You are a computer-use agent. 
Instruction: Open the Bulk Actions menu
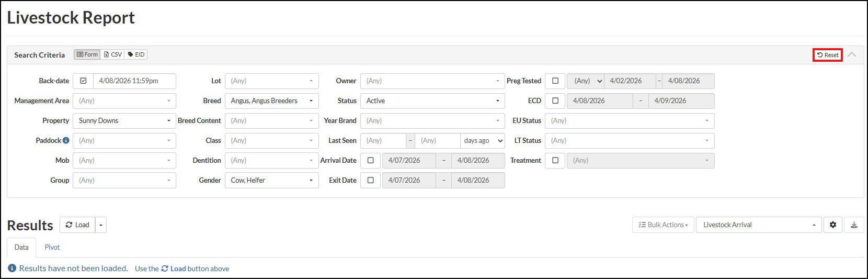click(663, 225)
